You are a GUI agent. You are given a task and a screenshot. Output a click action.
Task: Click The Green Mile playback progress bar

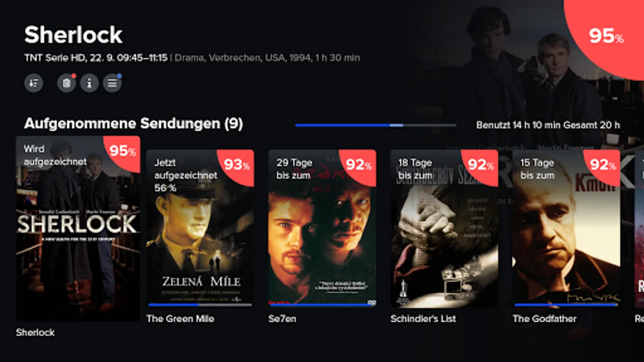(200, 305)
